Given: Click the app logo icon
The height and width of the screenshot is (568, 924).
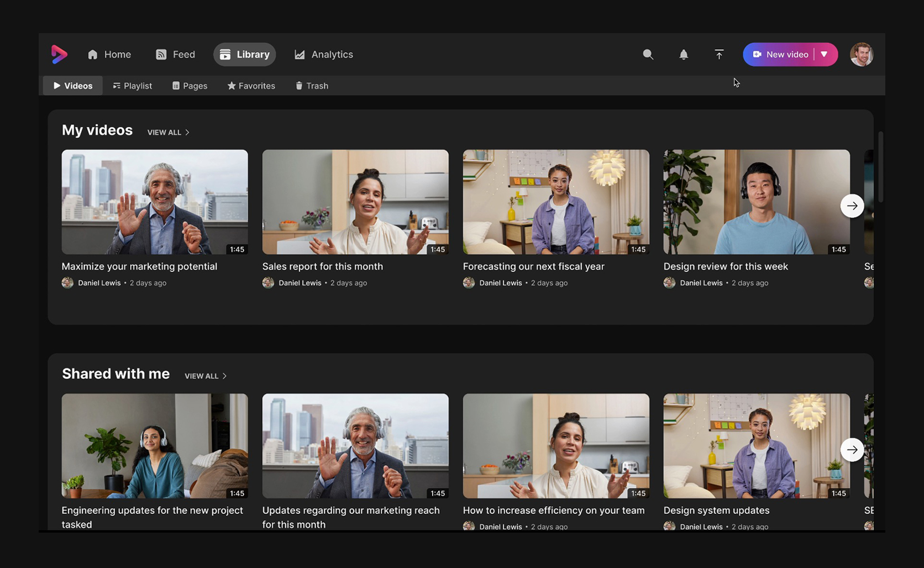Looking at the screenshot, I should tap(59, 54).
